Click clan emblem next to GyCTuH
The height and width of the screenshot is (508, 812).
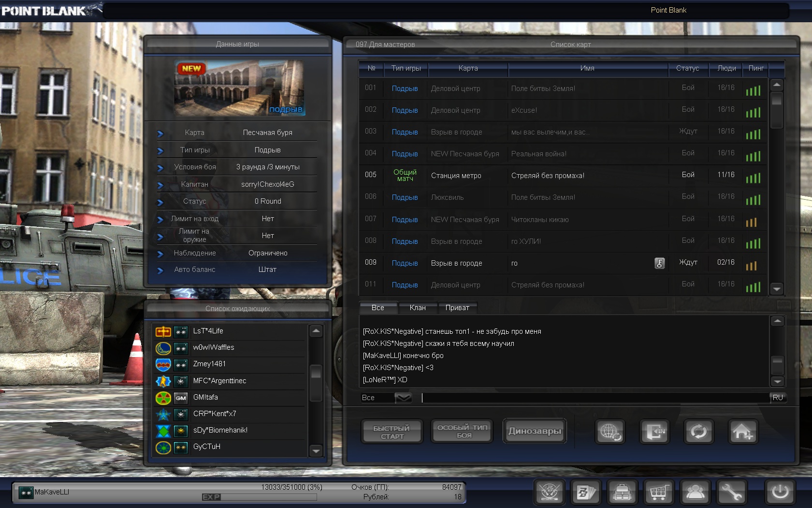coord(163,447)
